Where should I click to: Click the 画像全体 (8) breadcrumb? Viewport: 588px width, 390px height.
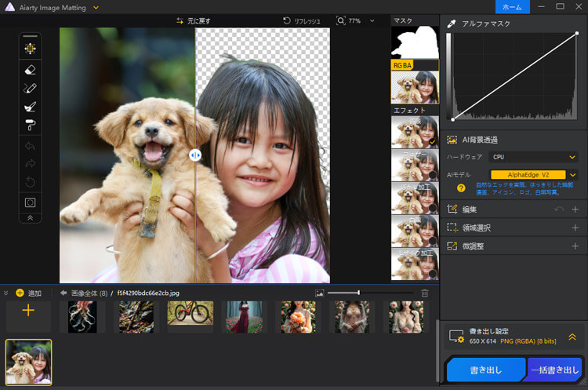pyautogui.click(x=89, y=293)
